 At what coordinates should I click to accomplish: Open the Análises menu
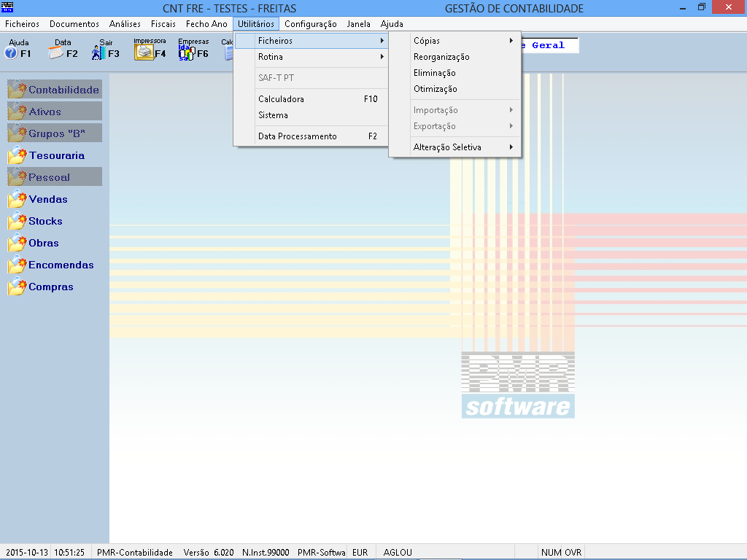pyautogui.click(x=125, y=24)
